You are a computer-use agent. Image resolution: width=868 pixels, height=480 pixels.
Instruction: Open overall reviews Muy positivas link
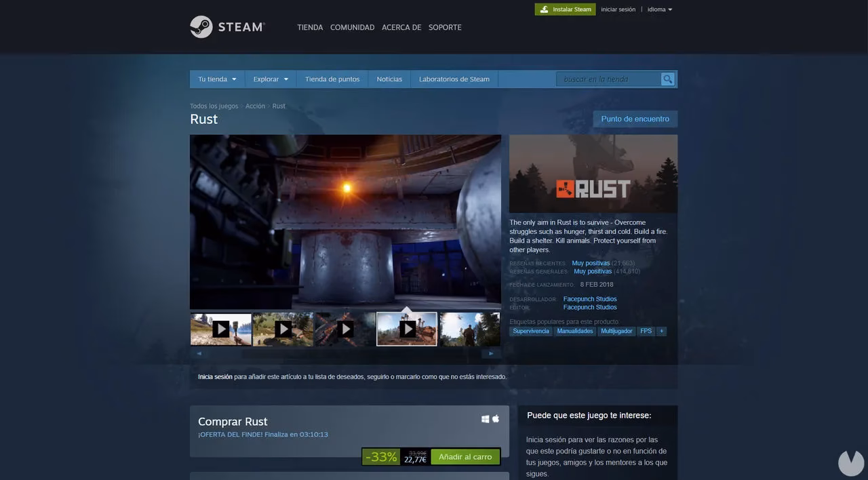(x=593, y=271)
